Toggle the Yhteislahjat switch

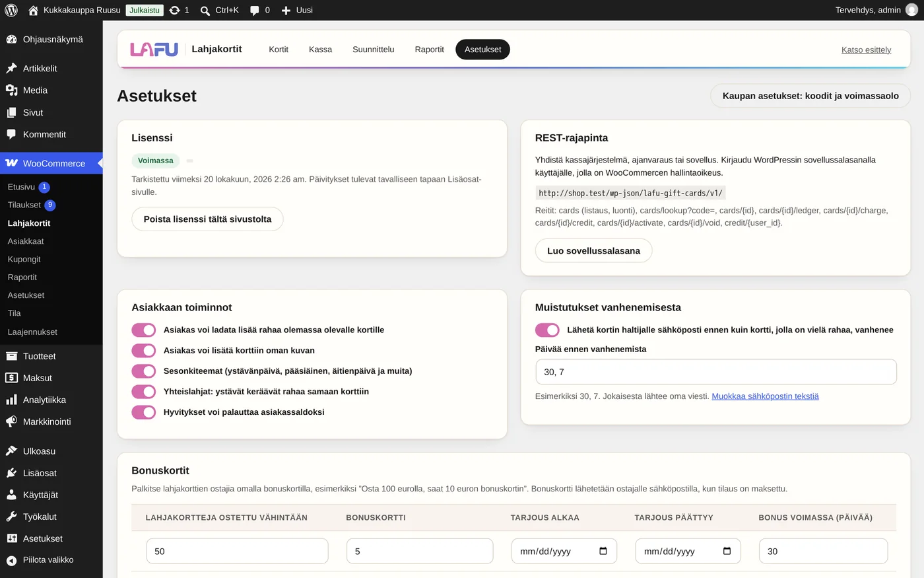coord(144,391)
